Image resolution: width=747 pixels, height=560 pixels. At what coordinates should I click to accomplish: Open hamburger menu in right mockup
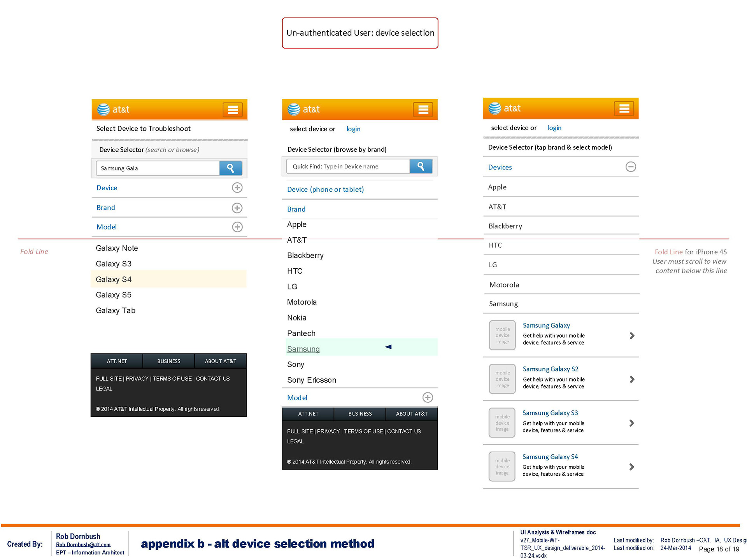tap(624, 108)
